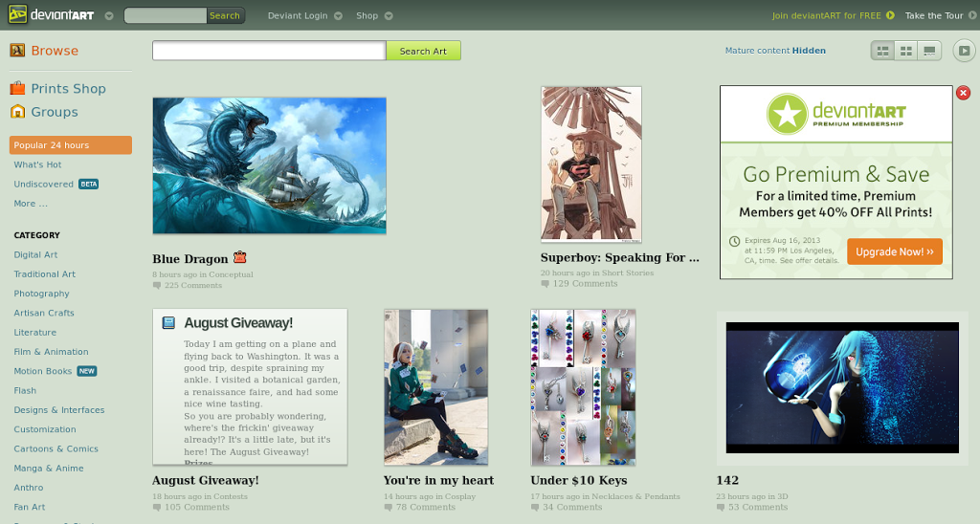
Task: Browse Film & Animation category
Action: coord(52,352)
